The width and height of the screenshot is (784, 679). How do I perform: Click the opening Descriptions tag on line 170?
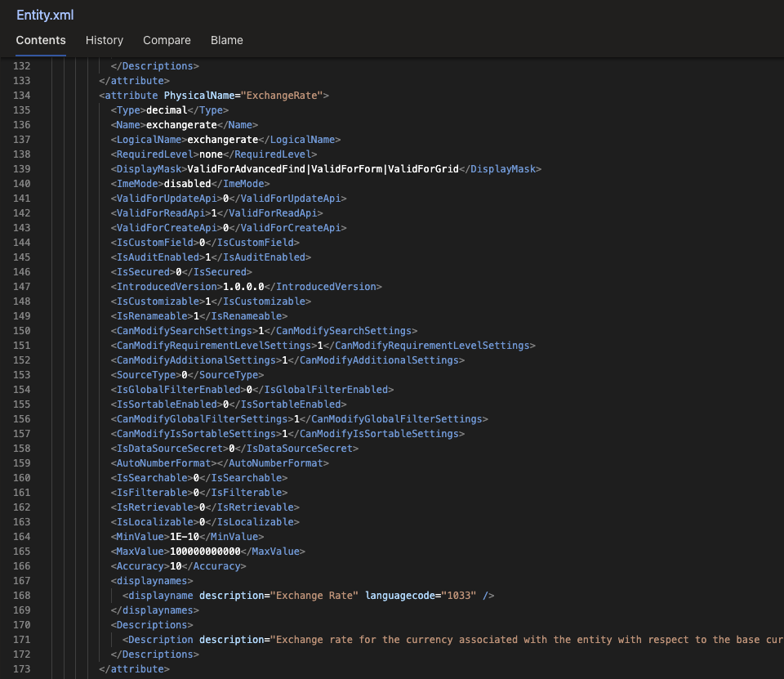coord(152,625)
